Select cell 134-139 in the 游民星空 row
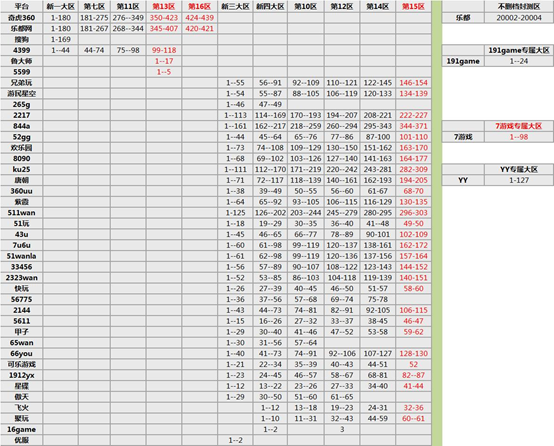 [413, 94]
